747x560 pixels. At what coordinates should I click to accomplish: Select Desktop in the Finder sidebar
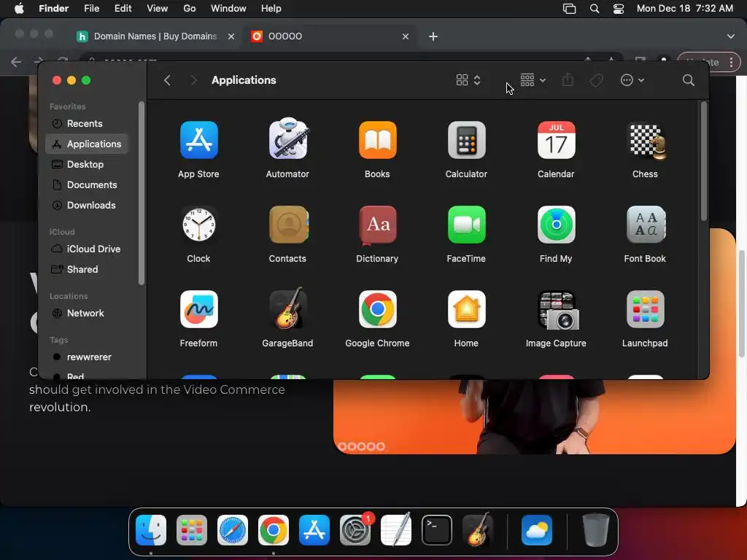(87, 164)
